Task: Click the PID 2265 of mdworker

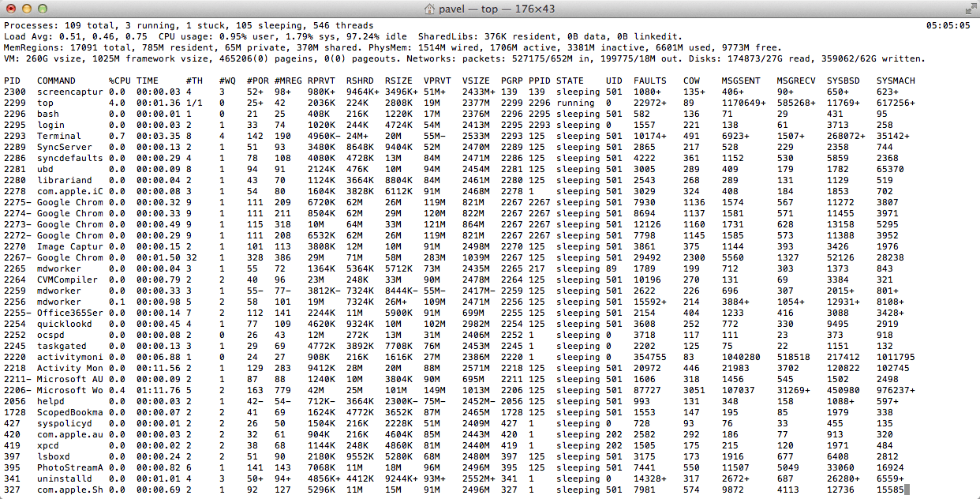Action: click(x=15, y=268)
